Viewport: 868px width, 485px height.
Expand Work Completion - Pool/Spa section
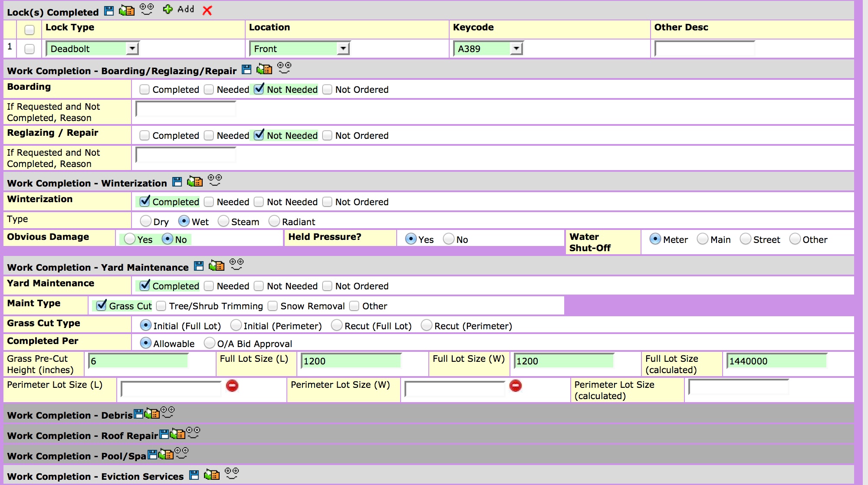(x=76, y=456)
